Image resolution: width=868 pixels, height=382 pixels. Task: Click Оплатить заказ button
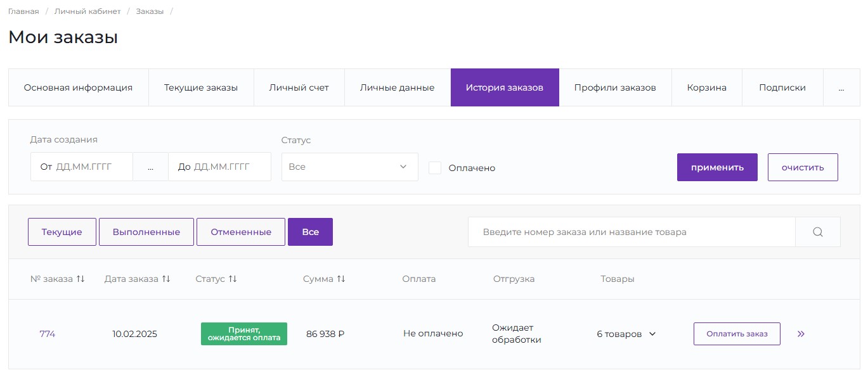(737, 334)
